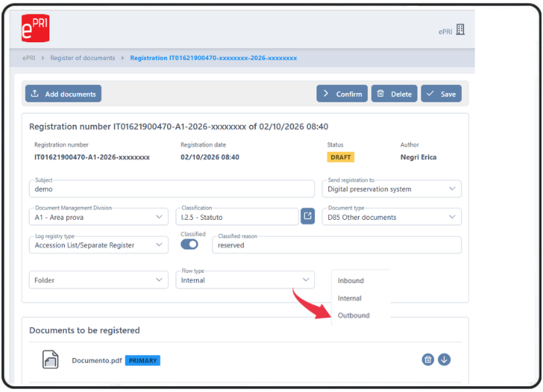This screenshot has width=543, height=392.
Task: Click the Documento.pdf file name
Action: click(x=97, y=361)
